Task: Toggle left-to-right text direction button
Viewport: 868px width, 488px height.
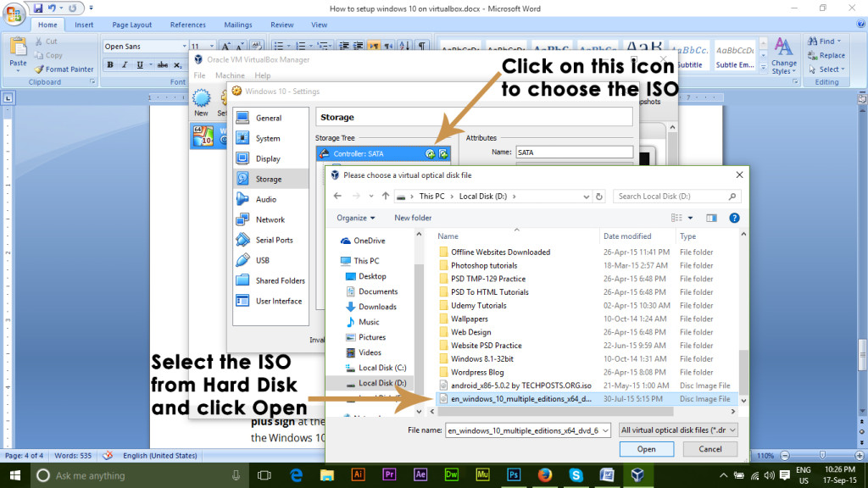Action: click(374, 46)
